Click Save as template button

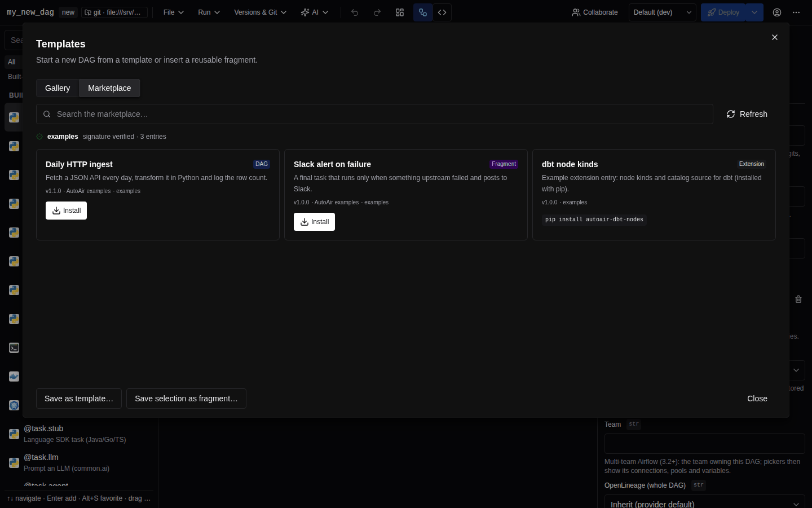[79, 398]
